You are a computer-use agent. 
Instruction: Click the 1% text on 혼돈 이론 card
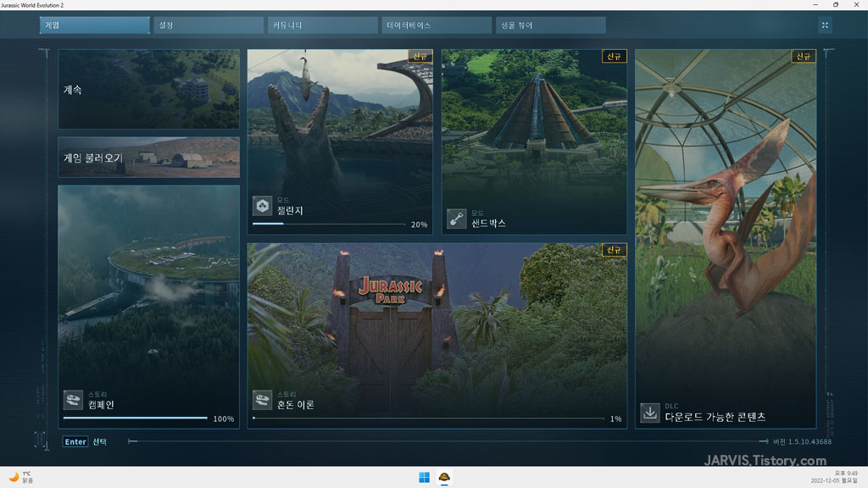[x=615, y=419]
